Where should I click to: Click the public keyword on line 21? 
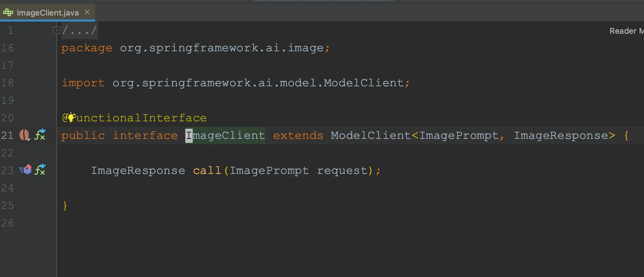83,135
